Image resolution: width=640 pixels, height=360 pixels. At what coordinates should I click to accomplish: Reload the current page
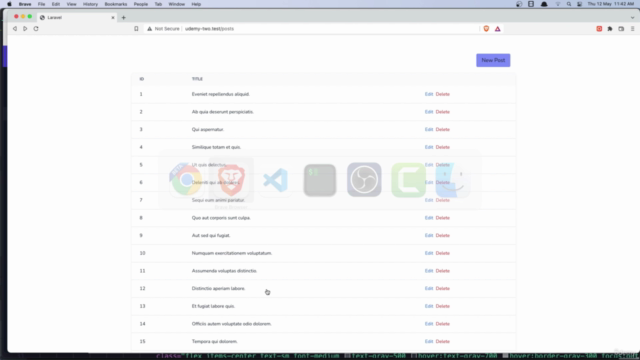(36, 29)
